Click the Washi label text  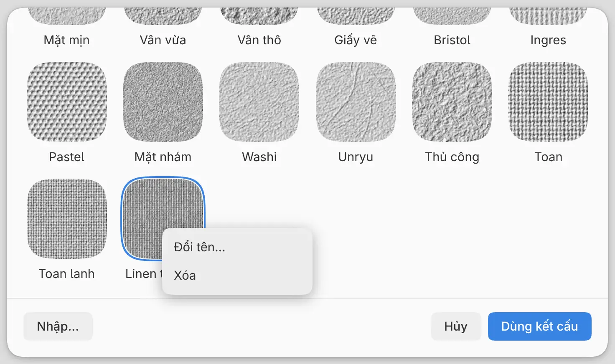click(259, 157)
